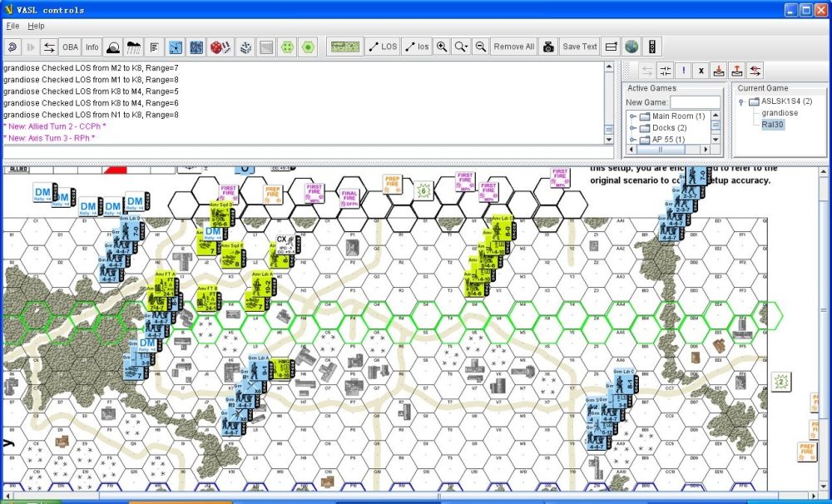Image resolution: width=832 pixels, height=504 pixels.
Task: Click the turn counter traffic-light style icon
Action: [652, 47]
